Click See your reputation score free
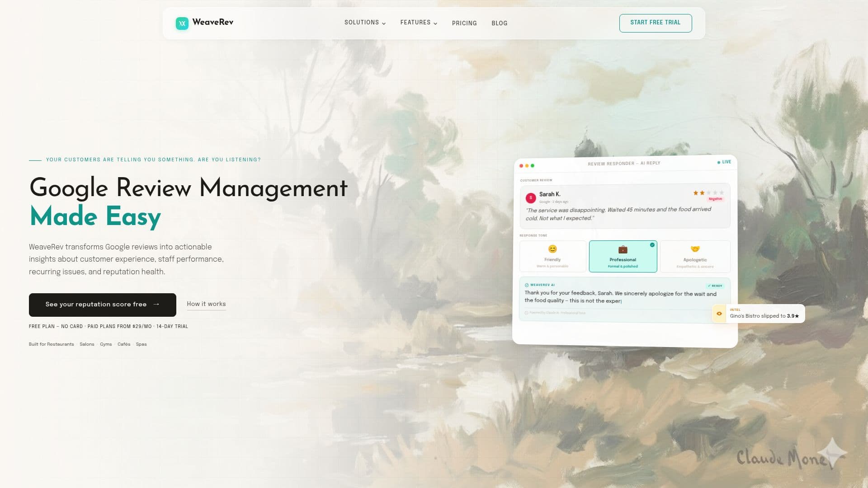Image resolution: width=868 pixels, height=488 pixels. (x=103, y=305)
